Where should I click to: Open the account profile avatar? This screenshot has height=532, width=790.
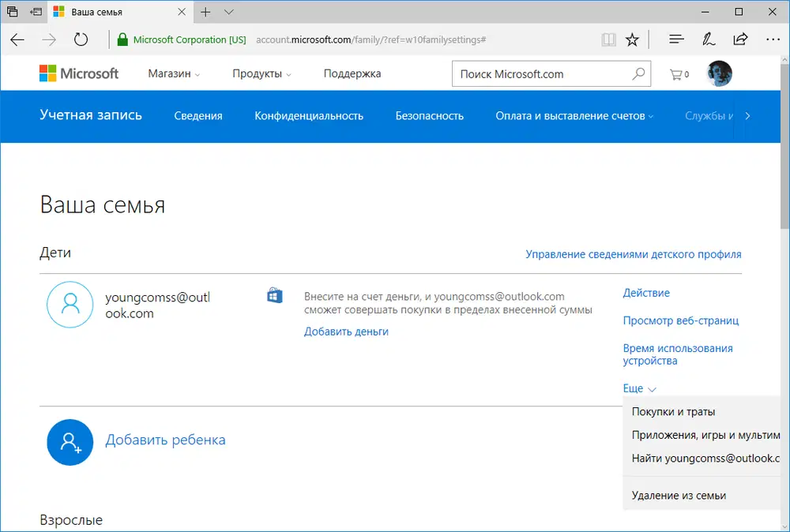pyautogui.click(x=719, y=73)
